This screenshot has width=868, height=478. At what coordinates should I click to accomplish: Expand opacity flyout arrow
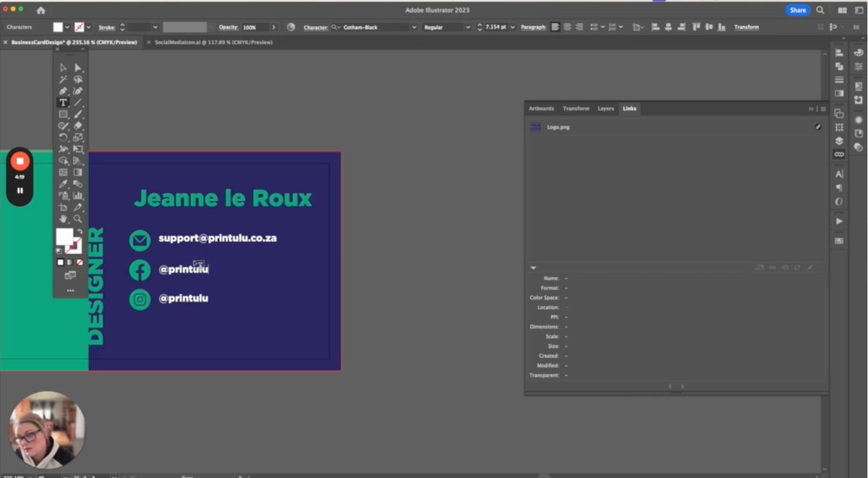(x=273, y=27)
